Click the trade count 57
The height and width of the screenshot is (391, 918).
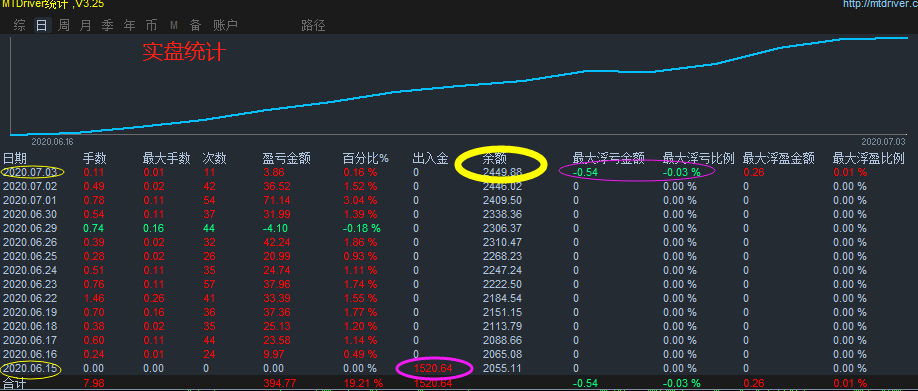tap(210, 284)
